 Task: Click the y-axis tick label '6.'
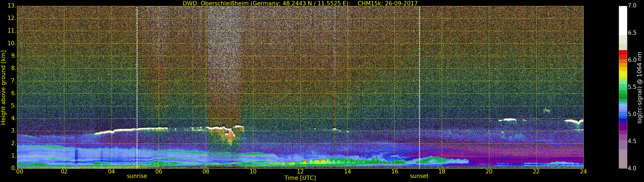[14, 93]
